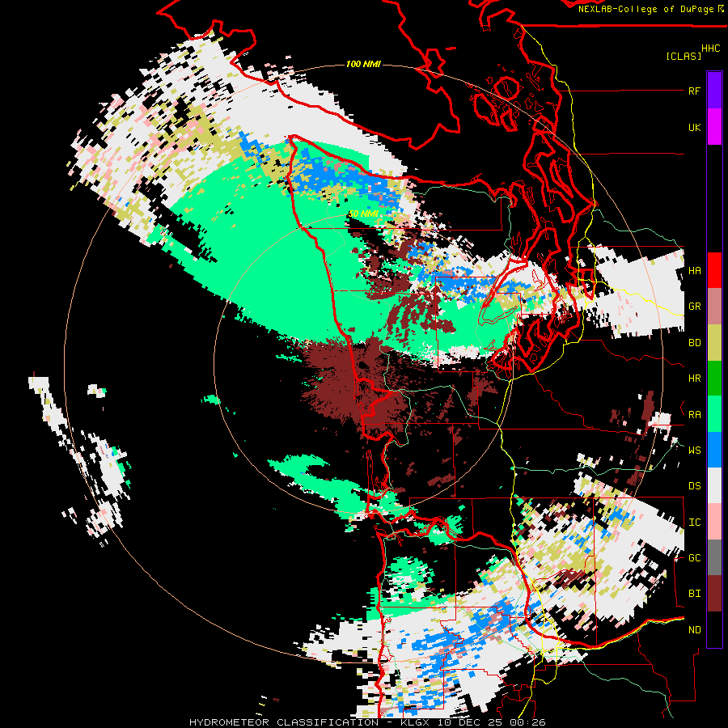Click the olive BD big drops swatch
This screenshot has height=728, width=728.
coord(714,343)
